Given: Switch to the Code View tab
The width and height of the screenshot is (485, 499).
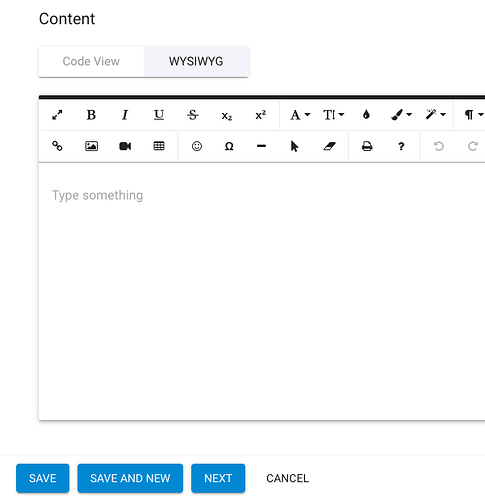Looking at the screenshot, I should (91, 61).
